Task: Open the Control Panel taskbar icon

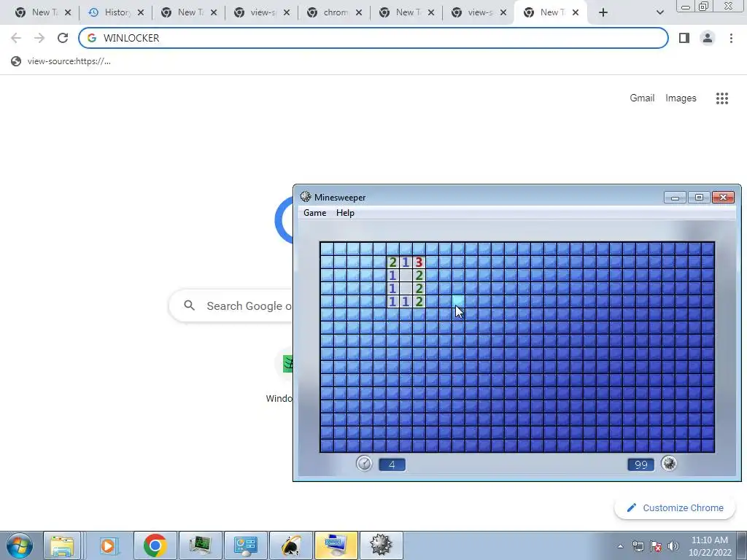Action: (x=245, y=545)
